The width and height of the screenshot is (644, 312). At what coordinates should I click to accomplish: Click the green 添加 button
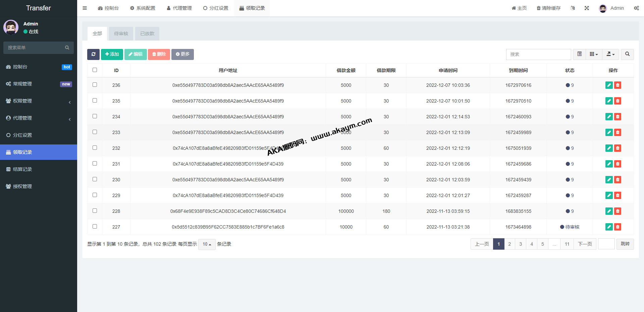click(x=112, y=54)
